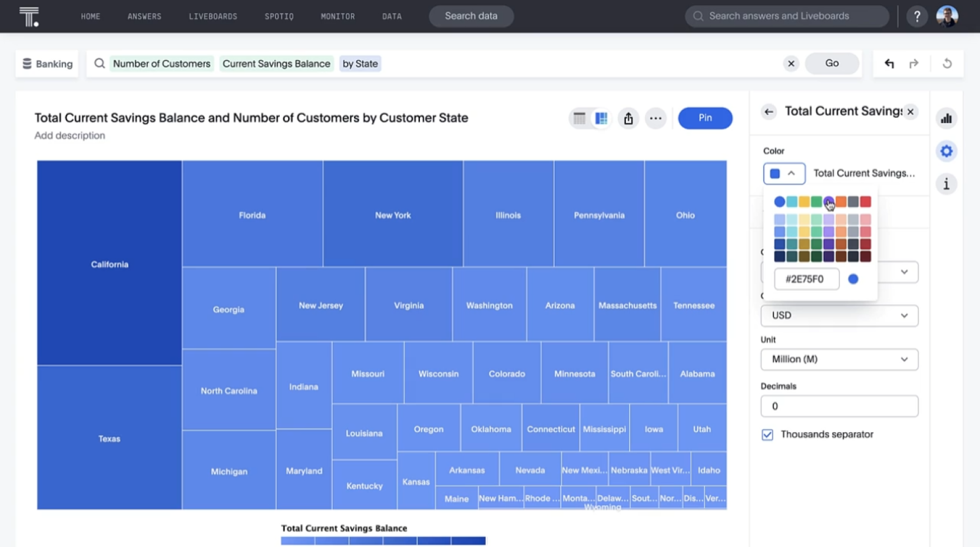Toggle the Thousands separator checkbox
980x547 pixels.
pos(767,434)
